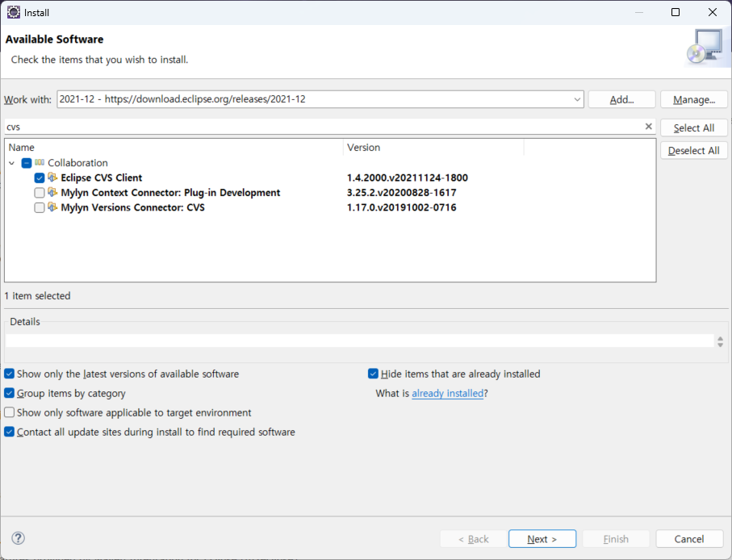Toggle Group items by category checkbox

tap(10, 393)
